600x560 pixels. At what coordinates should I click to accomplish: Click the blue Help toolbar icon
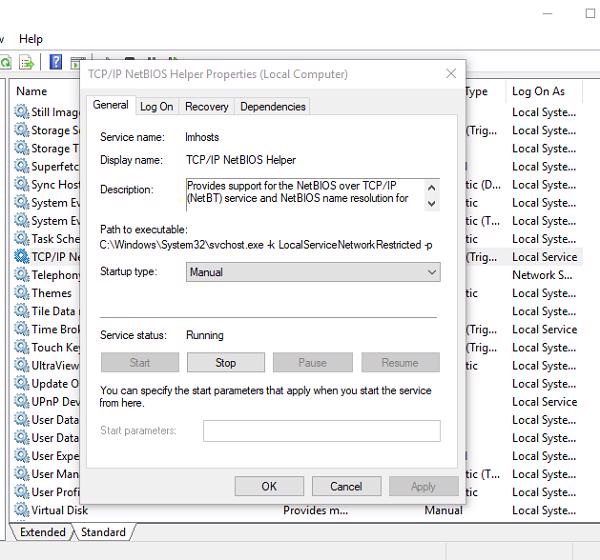55,63
